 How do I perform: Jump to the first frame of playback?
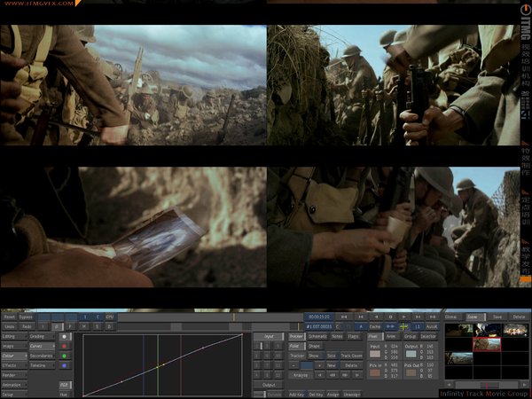click(x=343, y=316)
